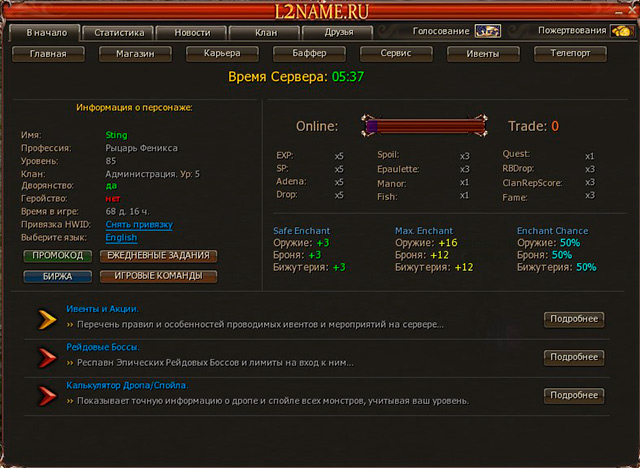Click the БИРЖА button
This screenshot has height=468, width=640.
pyautogui.click(x=57, y=276)
